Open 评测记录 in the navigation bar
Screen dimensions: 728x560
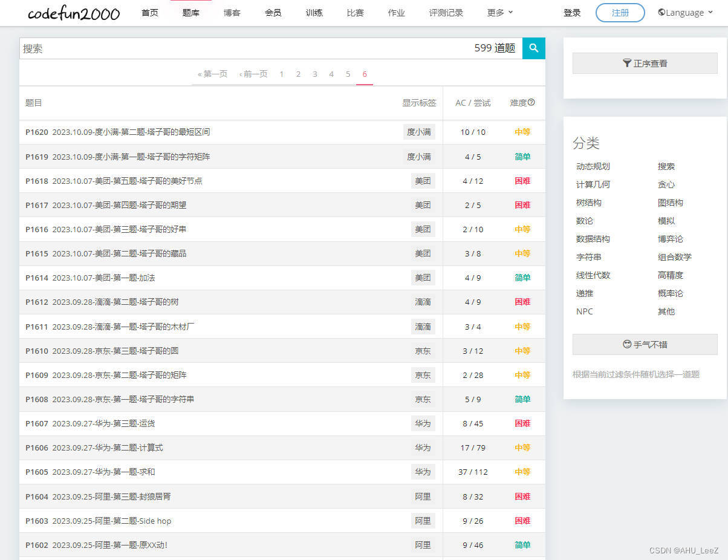click(x=446, y=13)
